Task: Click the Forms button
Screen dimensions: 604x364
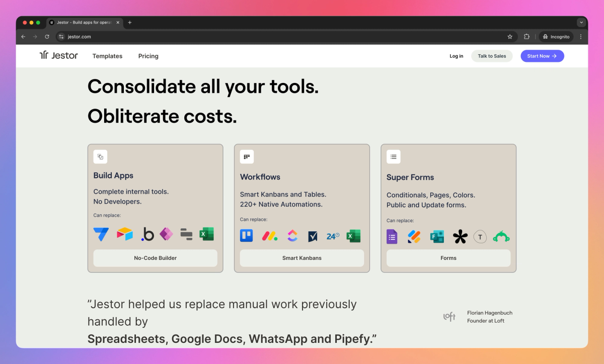Action: pos(448,258)
